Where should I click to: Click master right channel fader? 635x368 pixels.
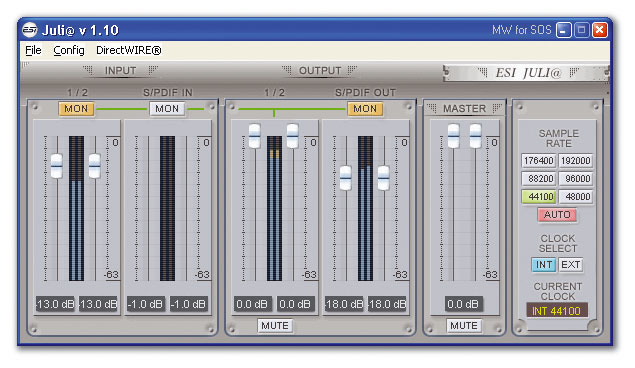pyautogui.click(x=475, y=136)
